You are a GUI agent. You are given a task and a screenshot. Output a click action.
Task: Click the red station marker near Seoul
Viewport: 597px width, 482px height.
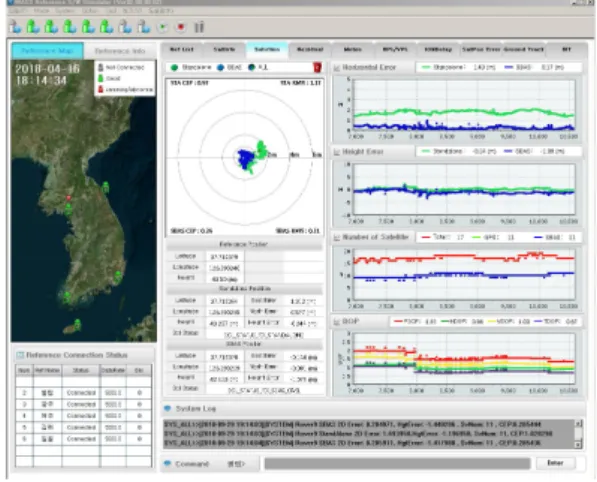coord(69,198)
